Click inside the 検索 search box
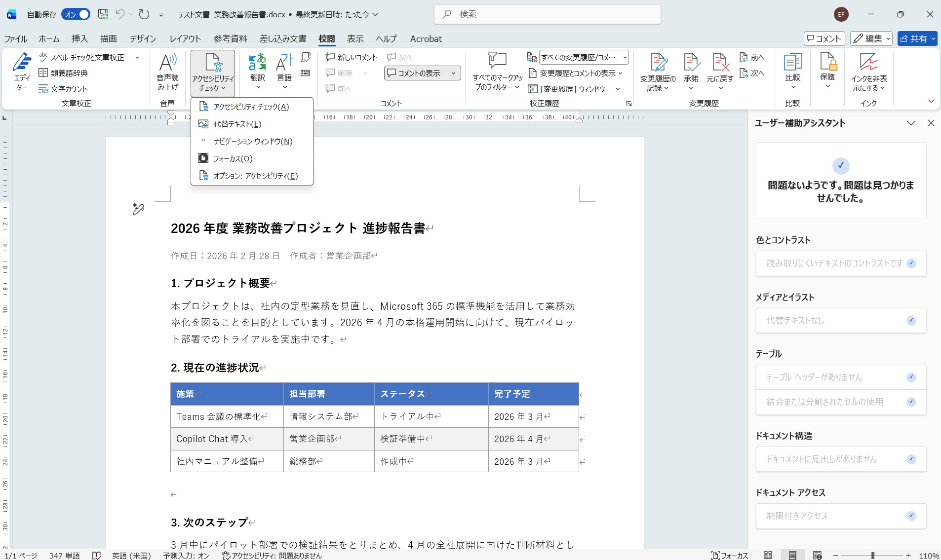This screenshot has height=560, width=941. tap(547, 14)
